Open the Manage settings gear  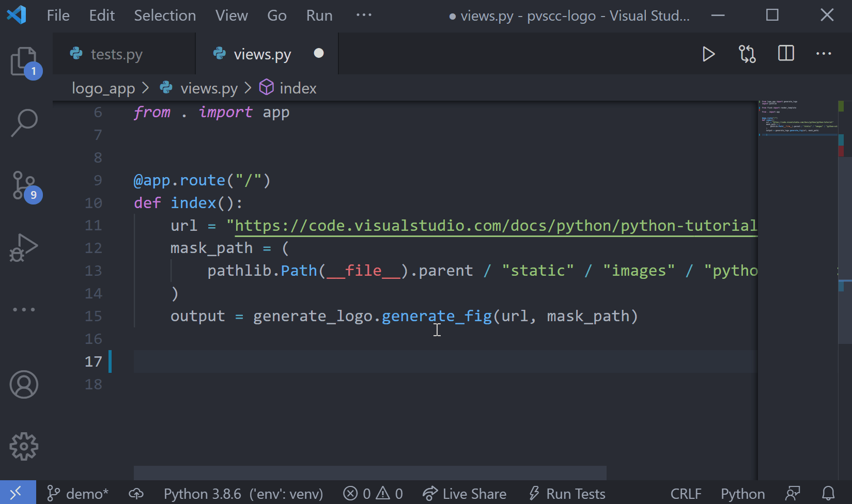(x=24, y=446)
